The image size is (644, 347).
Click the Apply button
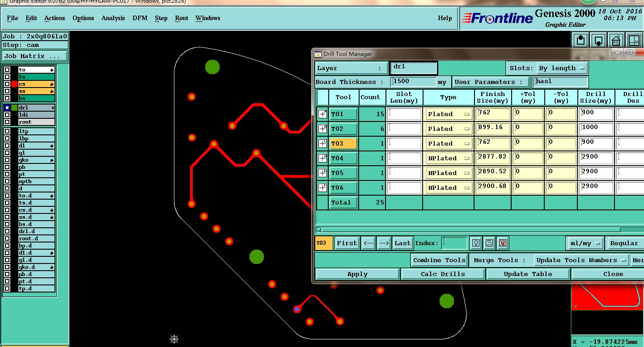tap(357, 274)
